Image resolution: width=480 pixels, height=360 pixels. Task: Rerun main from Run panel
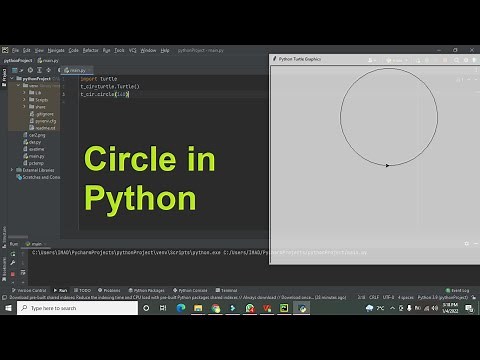(x=13, y=254)
